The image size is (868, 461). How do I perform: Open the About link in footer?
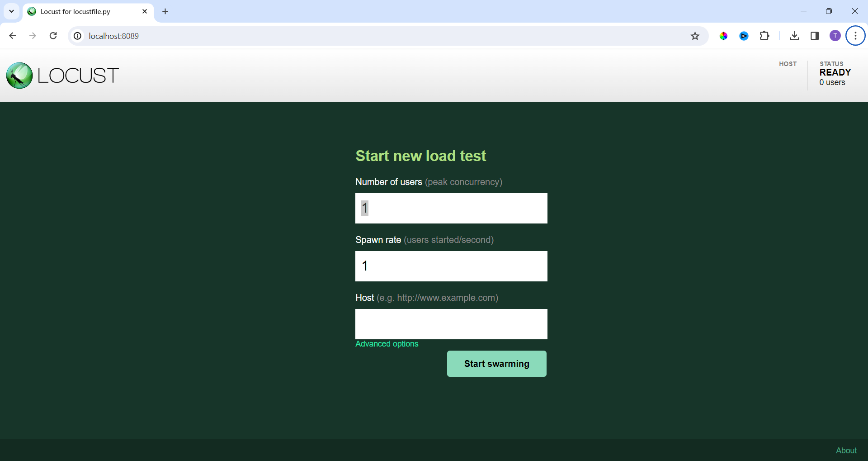coord(846,450)
